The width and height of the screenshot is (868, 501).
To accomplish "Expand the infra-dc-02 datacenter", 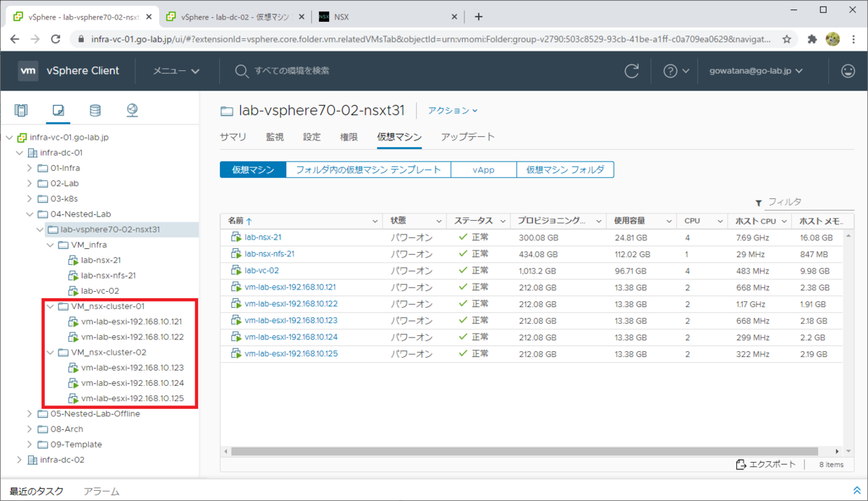I will (x=20, y=460).
